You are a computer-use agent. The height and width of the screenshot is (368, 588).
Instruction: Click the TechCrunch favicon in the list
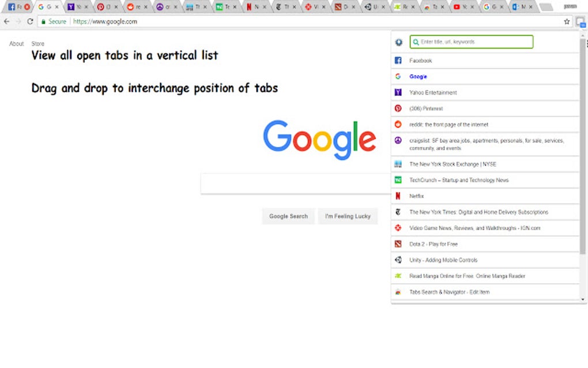click(x=398, y=179)
